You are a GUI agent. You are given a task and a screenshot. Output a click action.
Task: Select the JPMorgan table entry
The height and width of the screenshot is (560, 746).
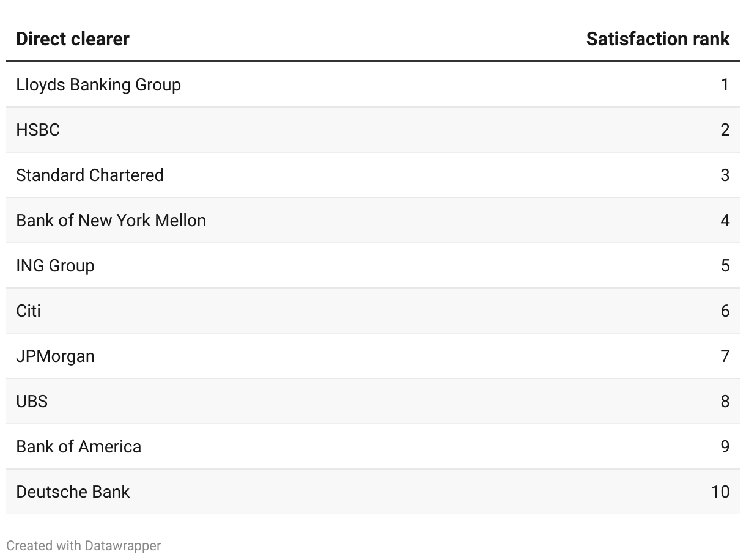(55, 356)
